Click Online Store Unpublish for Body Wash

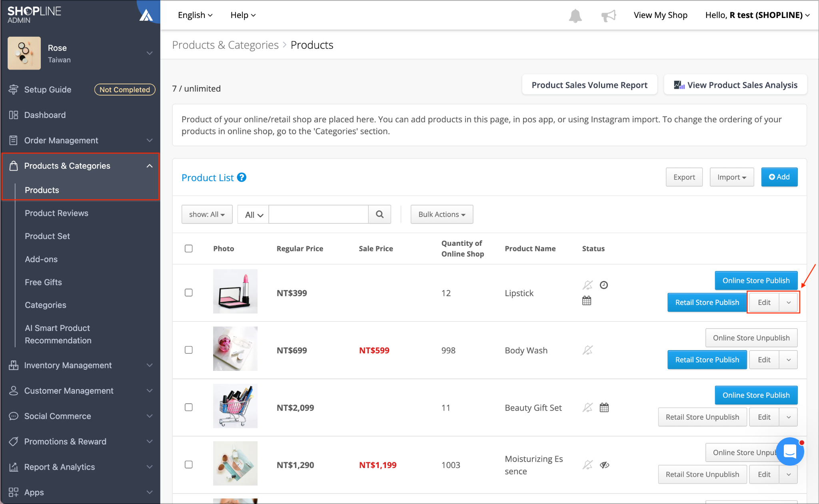751,338
